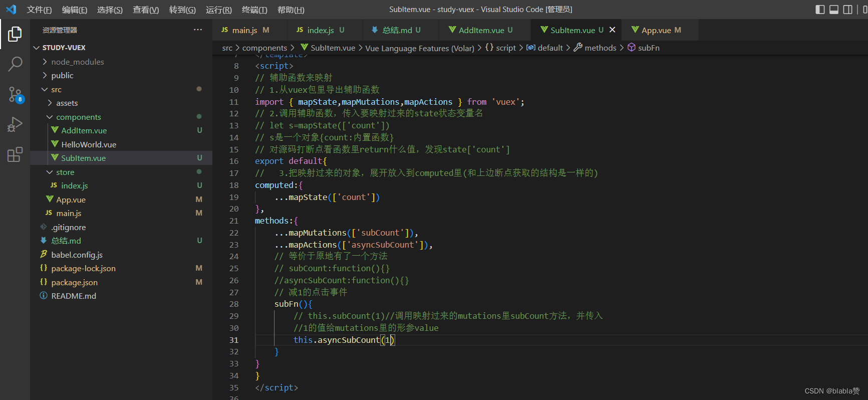The height and width of the screenshot is (400, 868).
Task: Click src in the breadcrumb path
Action: tap(227, 48)
